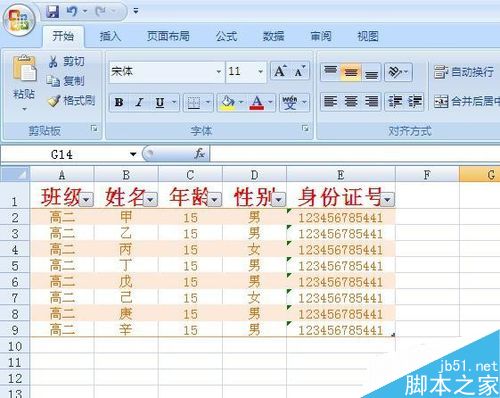The width and height of the screenshot is (500, 398).
Task: Open the 班级 filter dropdown
Action: (86, 200)
